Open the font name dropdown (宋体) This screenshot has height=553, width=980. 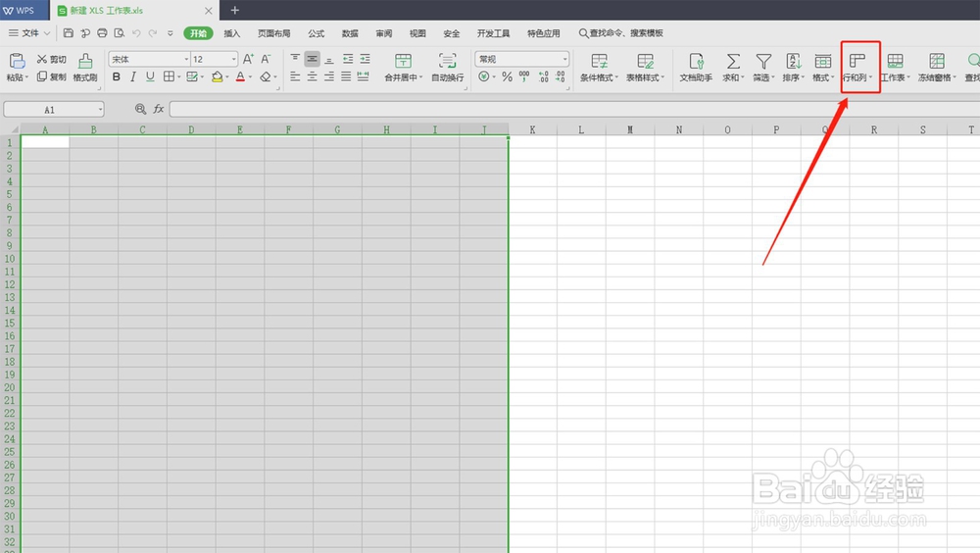[x=186, y=59]
